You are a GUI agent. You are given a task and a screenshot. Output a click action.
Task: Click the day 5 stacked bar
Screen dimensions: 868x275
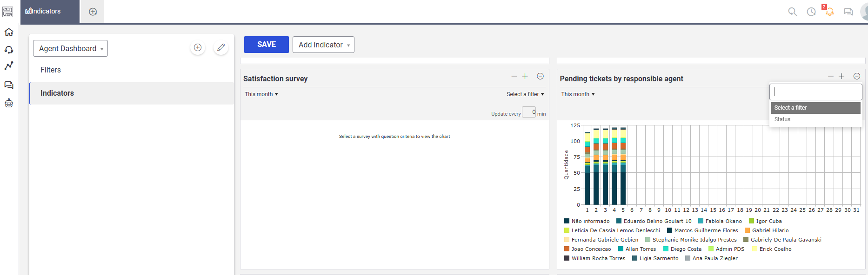[x=623, y=166]
